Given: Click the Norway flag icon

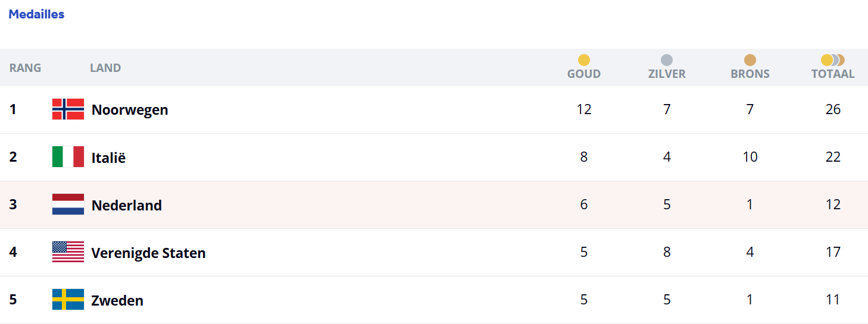Looking at the screenshot, I should click(x=68, y=109).
